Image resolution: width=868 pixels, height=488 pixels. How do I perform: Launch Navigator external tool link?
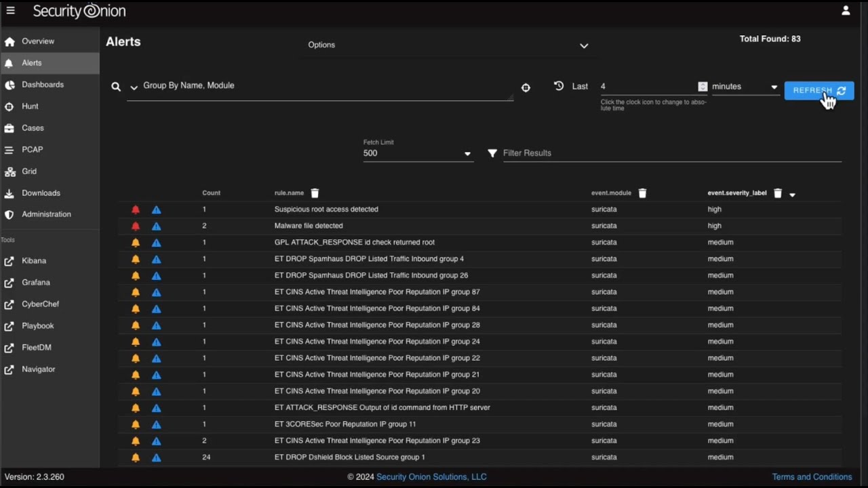(x=50, y=369)
